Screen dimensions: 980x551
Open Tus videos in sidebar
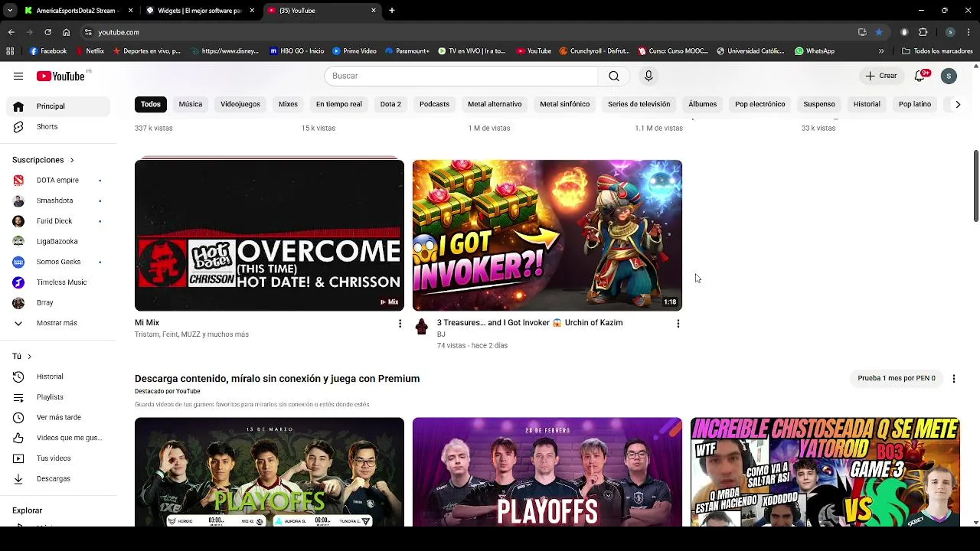[x=58, y=458]
